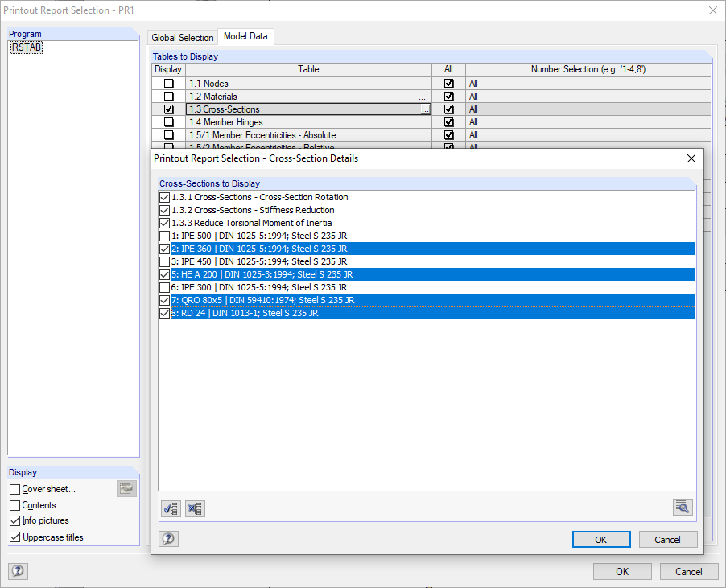Enable the Cover sheet checkbox

point(14,488)
